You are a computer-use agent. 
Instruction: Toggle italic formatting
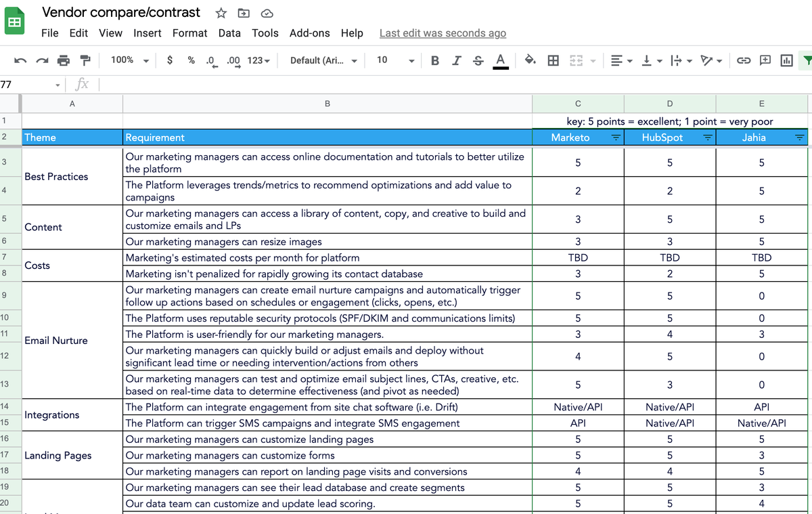pyautogui.click(x=457, y=60)
